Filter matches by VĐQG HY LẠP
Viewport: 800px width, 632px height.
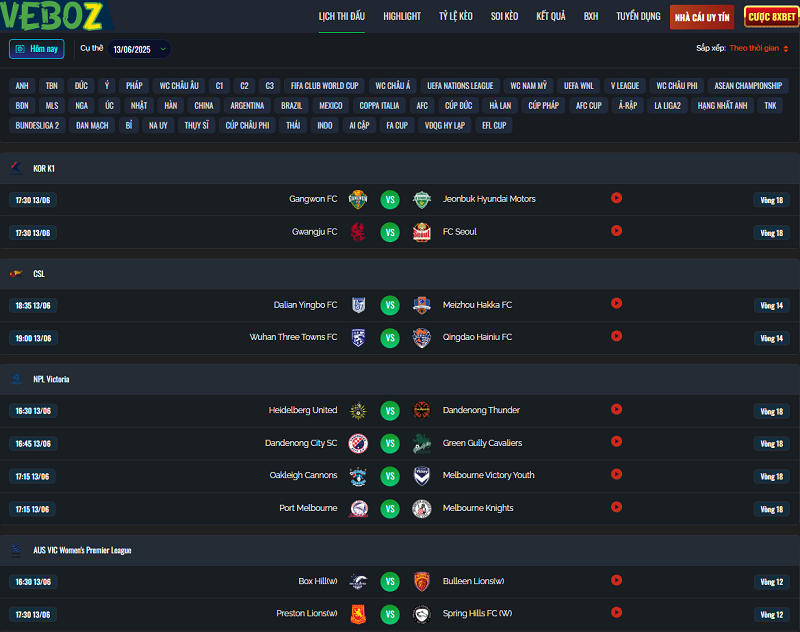(445, 125)
